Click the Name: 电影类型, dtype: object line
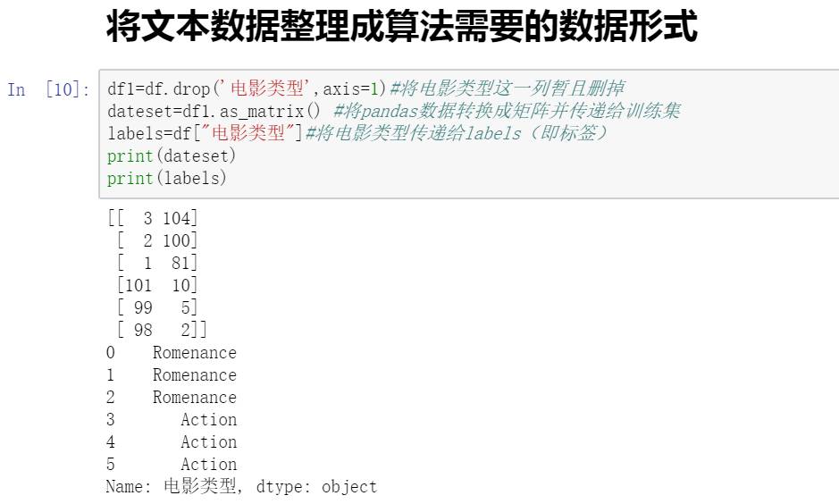The width and height of the screenshot is (839, 504). [241, 486]
